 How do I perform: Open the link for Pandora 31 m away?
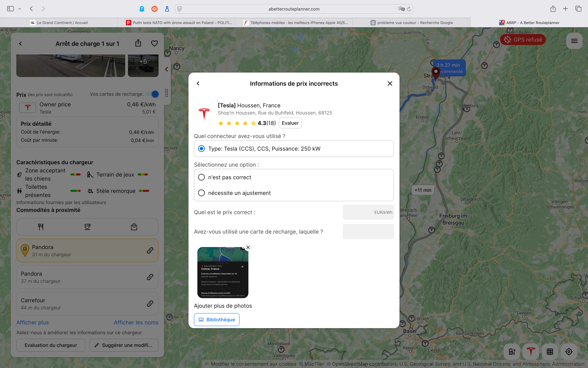150,250
